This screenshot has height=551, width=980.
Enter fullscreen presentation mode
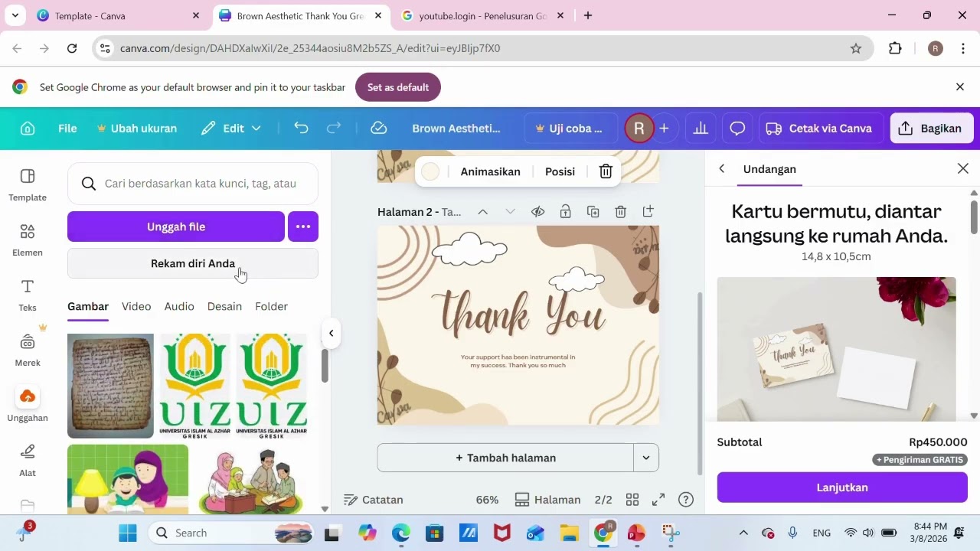point(658,500)
